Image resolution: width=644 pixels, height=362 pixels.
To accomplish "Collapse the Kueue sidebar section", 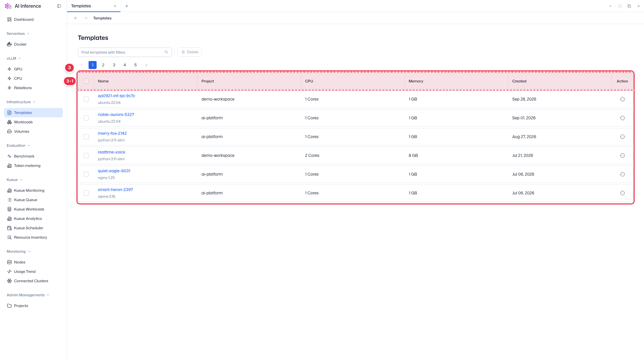I will 15,180.
